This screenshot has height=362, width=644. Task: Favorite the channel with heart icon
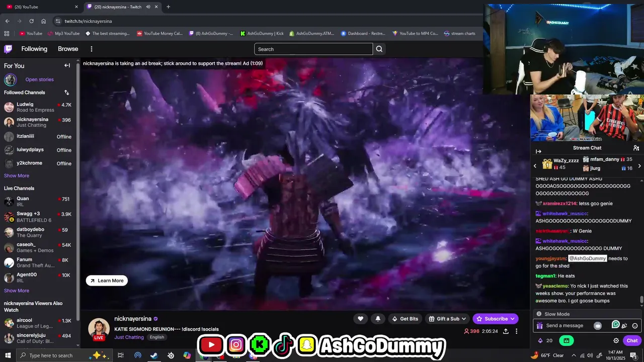[x=360, y=319]
